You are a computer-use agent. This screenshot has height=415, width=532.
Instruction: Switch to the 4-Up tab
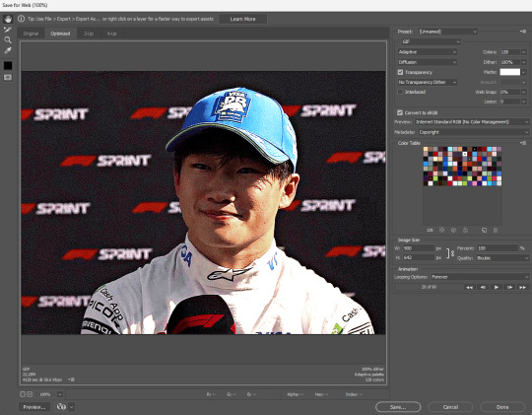point(112,34)
